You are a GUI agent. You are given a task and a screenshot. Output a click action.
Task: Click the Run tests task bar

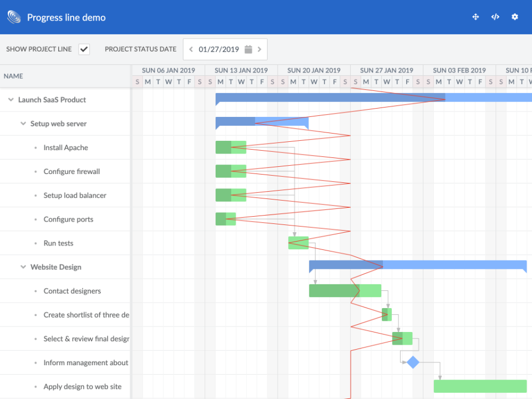[298, 243]
